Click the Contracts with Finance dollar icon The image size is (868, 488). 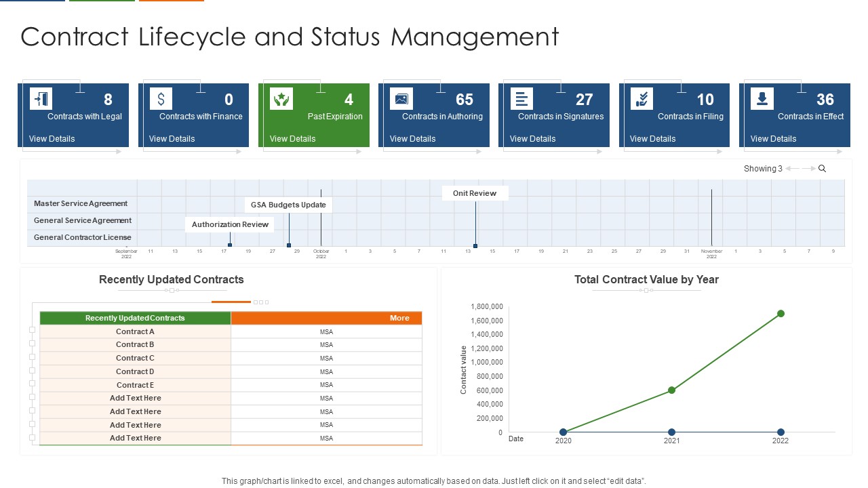pos(161,99)
